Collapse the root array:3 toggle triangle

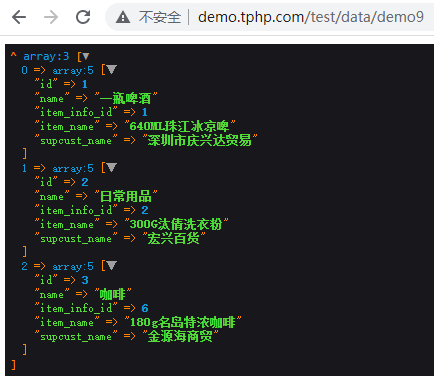[86, 56]
